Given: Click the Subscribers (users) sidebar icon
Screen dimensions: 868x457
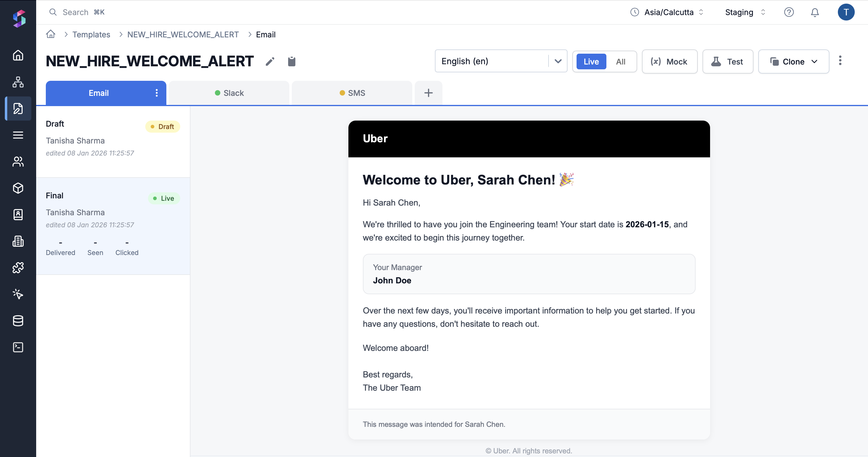Looking at the screenshot, I should click(x=18, y=162).
